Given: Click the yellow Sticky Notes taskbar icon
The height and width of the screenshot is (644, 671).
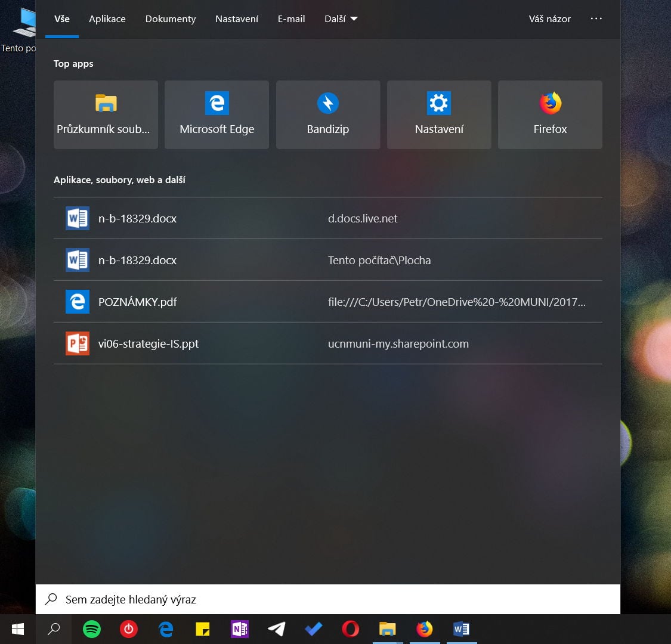Looking at the screenshot, I should point(203,629).
